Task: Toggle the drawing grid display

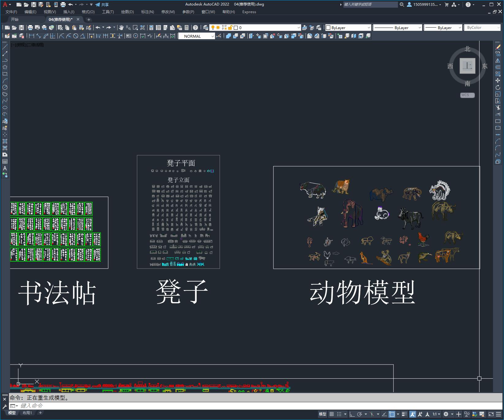Action: 332,414
